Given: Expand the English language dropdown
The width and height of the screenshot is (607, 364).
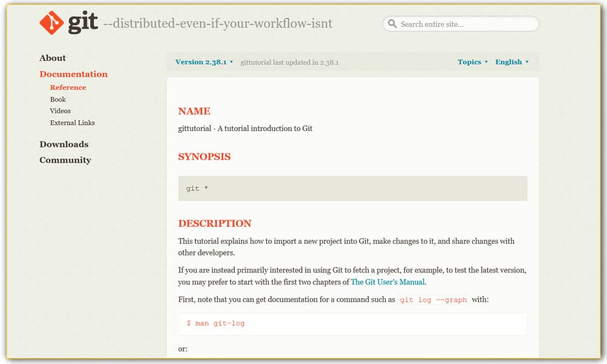Looking at the screenshot, I should click(x=512, y=62).
